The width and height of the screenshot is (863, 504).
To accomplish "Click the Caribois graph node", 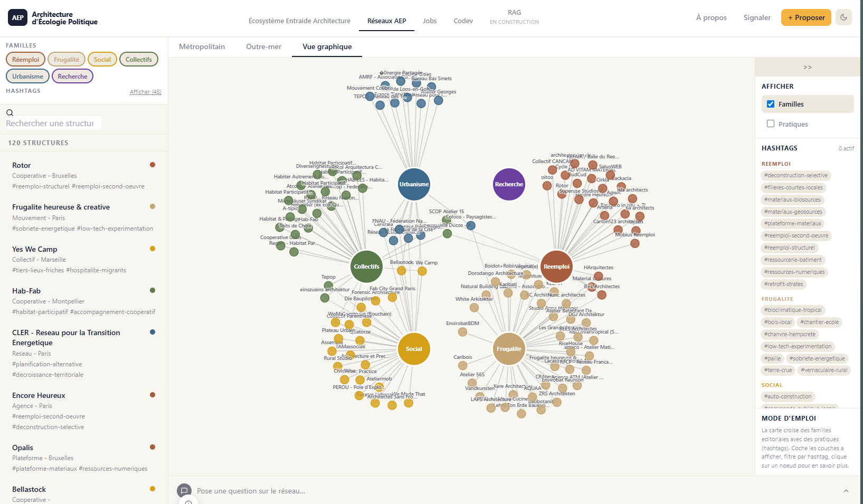I will [462, 365].
